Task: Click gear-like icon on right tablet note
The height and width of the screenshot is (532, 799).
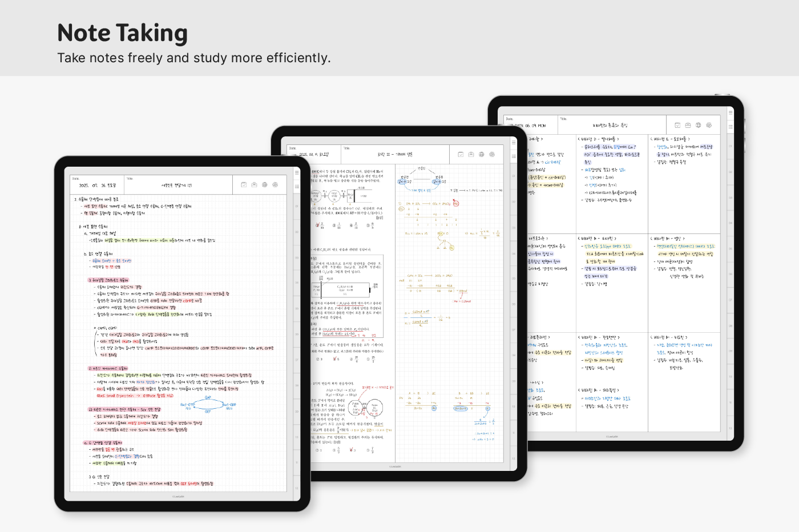Action: [x=709, y=125]
